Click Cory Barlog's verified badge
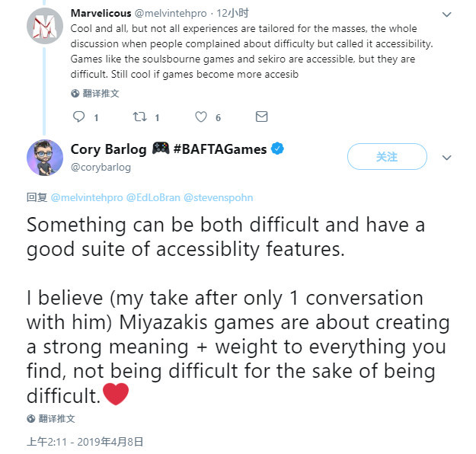Viewport: 476px width, 454px height. [278, 149]
